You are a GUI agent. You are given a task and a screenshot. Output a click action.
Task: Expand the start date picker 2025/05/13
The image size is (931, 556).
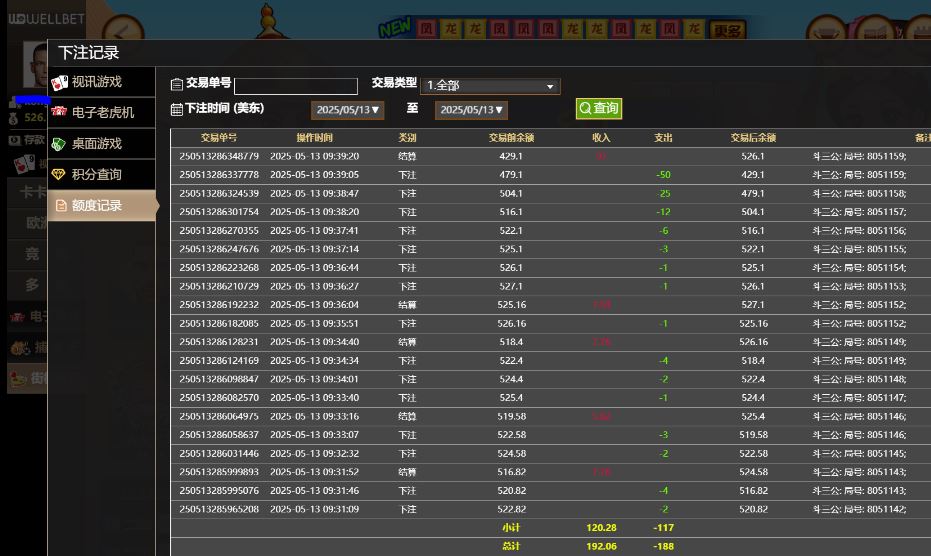(346, 110)
